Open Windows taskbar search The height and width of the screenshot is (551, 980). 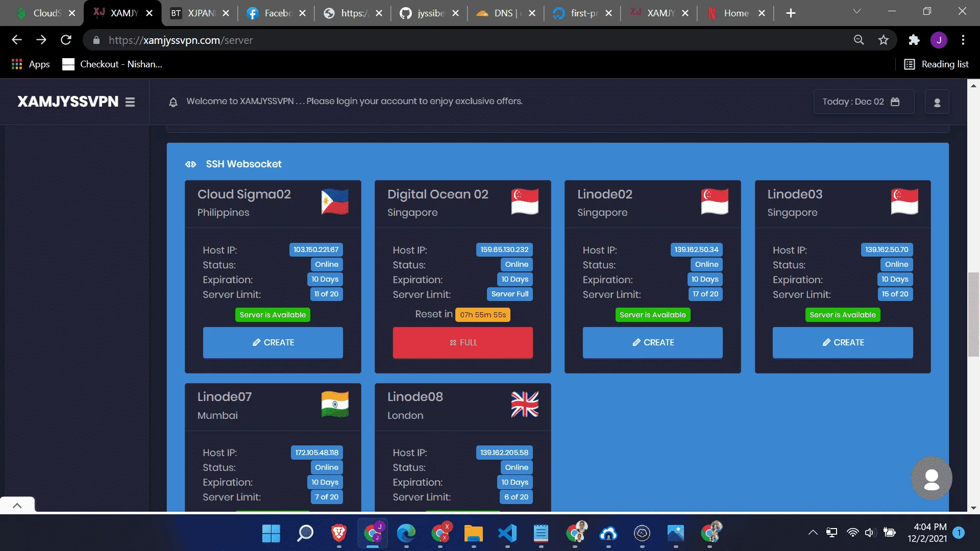pyautogui.click(x=305, y=533)
